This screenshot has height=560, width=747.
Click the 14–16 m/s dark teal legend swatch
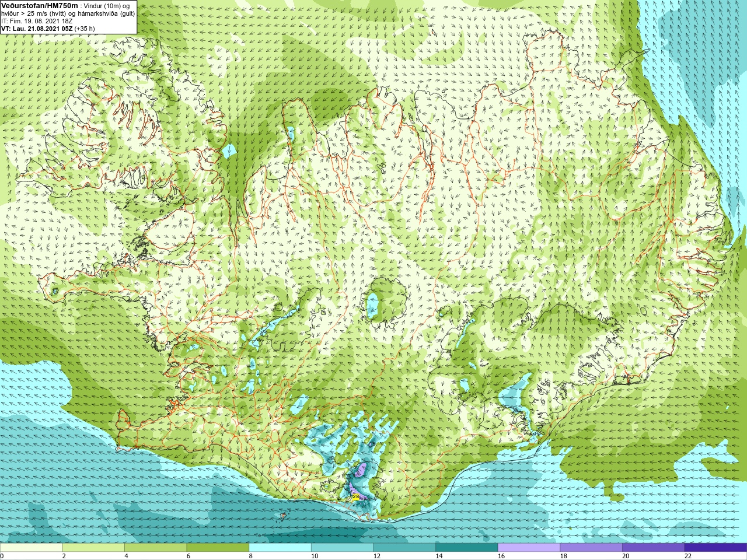click(467, 548)
